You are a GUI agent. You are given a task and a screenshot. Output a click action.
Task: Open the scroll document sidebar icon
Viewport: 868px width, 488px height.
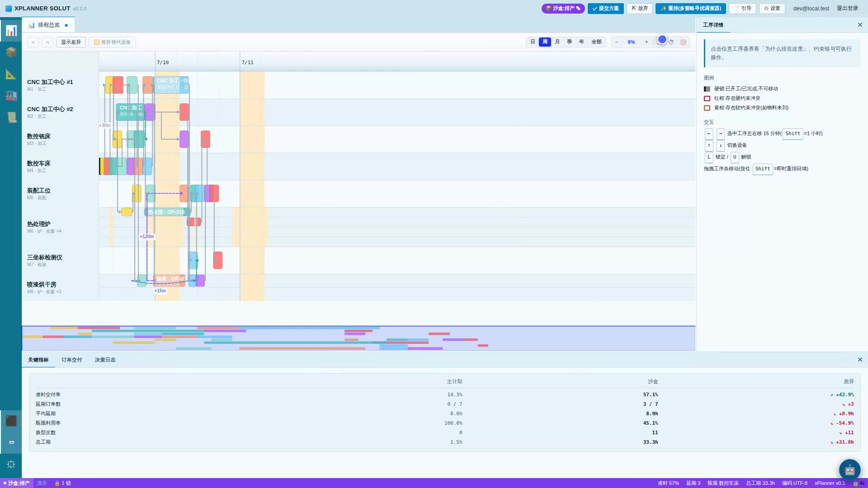click(11, 117)
